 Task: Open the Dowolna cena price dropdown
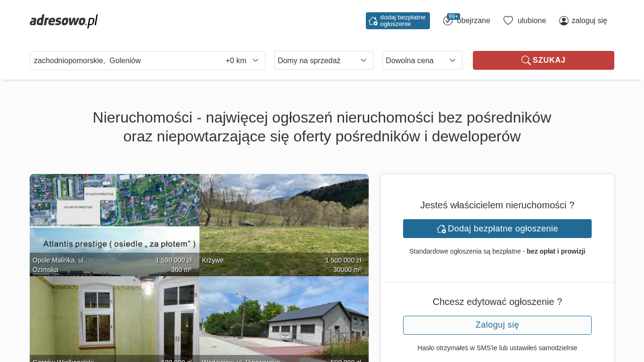(x=422, y=60)
